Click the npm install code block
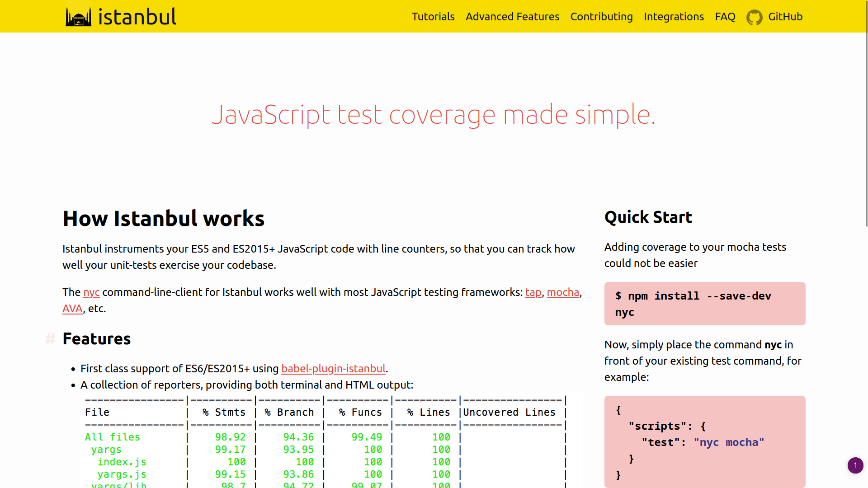Screen dimensions: 868x488 point(704,304)
